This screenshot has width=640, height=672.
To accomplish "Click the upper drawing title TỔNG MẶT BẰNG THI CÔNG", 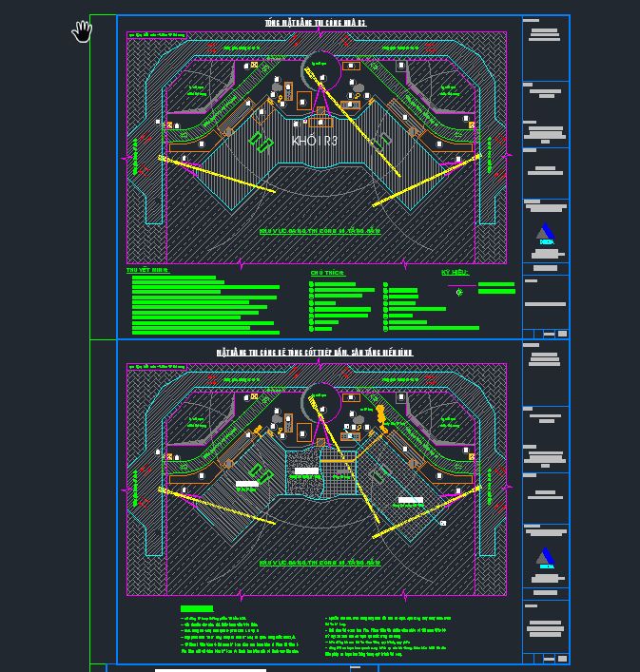I will point(314,23).
